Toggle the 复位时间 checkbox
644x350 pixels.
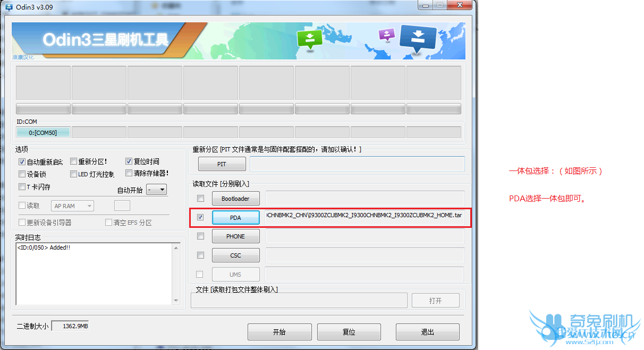coord(129,161)
